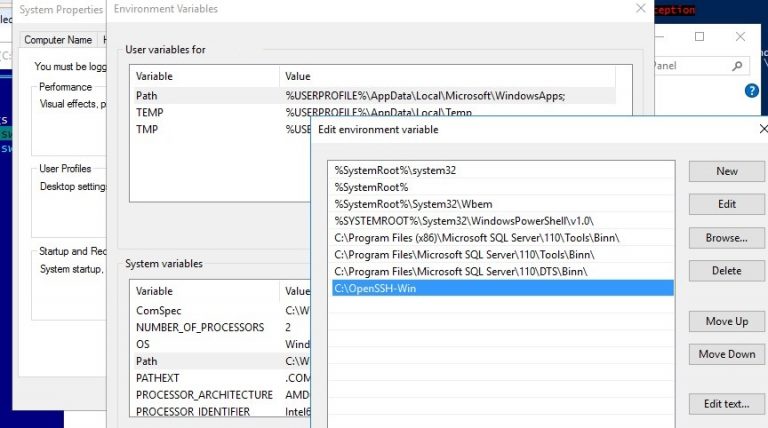Screen dimensions: 768x428
Task: Select the ComSpec system variable
Action: point(159,311)
